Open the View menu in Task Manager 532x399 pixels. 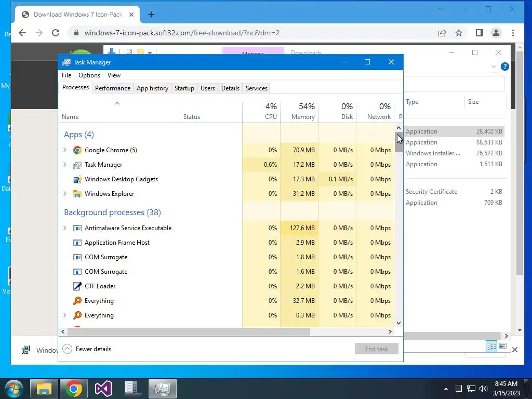114,75
